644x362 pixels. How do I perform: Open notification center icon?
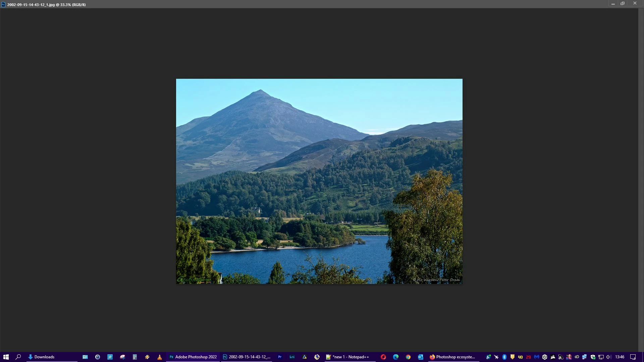(x=633, y=357)
